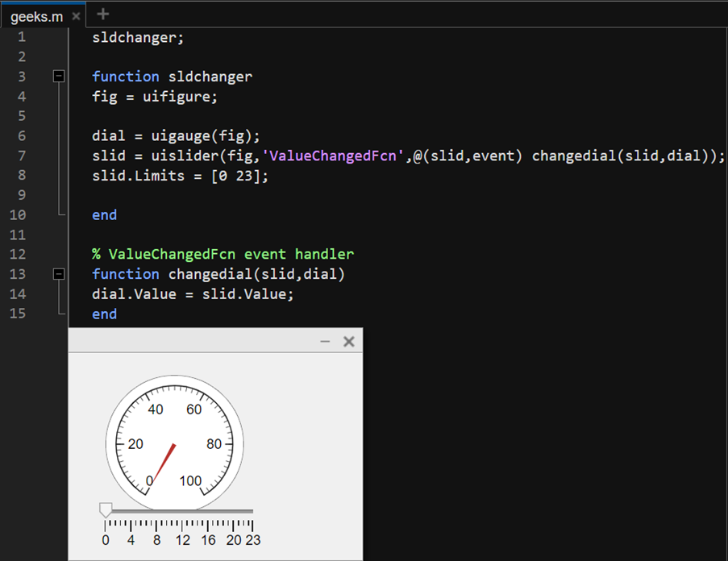728x561 pixels.
Task: Close the geeks.m tab
Action: (x=76, y=17)
